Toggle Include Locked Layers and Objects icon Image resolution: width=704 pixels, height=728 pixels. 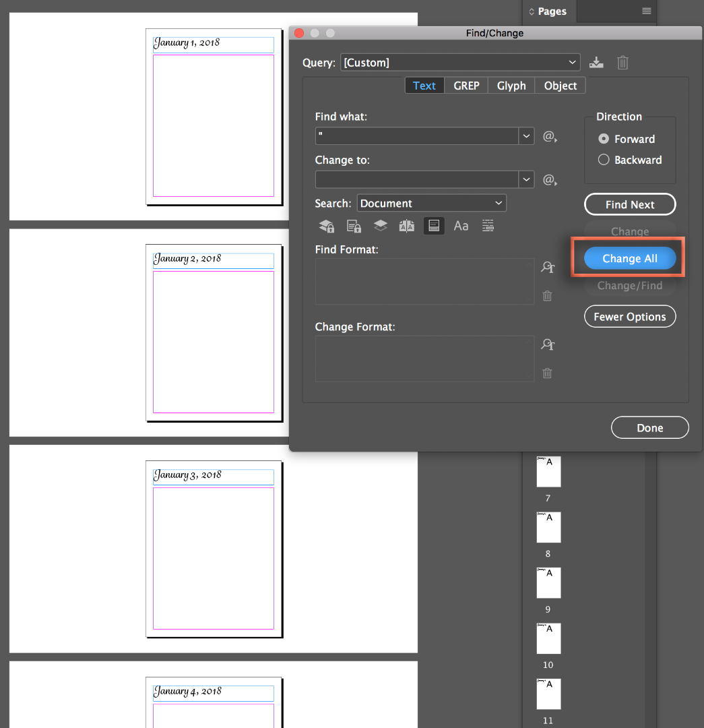327,226
